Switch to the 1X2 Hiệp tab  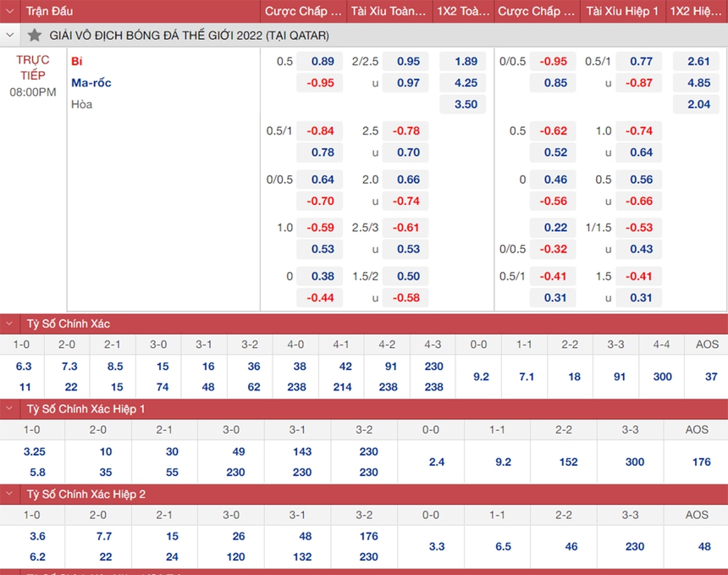(697, 11)
